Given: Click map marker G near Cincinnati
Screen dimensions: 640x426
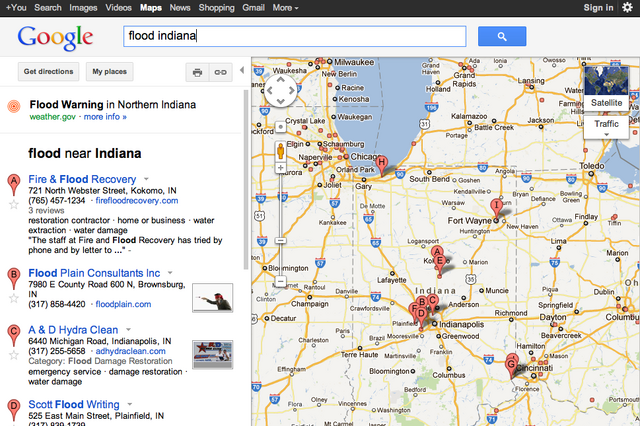Looking at the screenshot, I should coord(511,368).
